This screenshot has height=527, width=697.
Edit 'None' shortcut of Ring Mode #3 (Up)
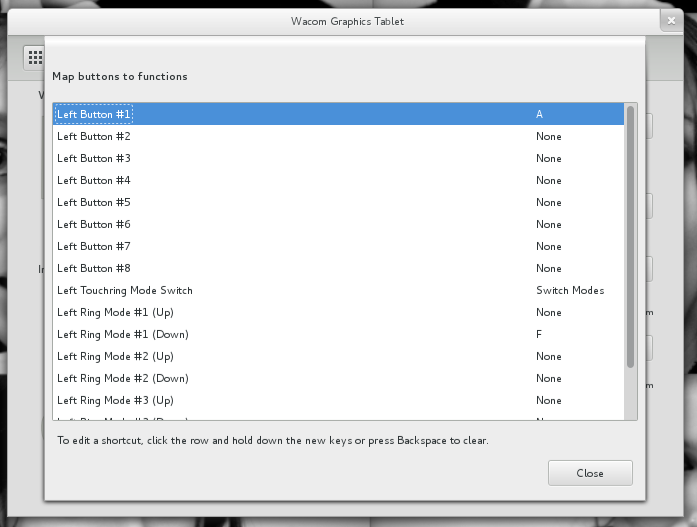click(x=549, y=400)
